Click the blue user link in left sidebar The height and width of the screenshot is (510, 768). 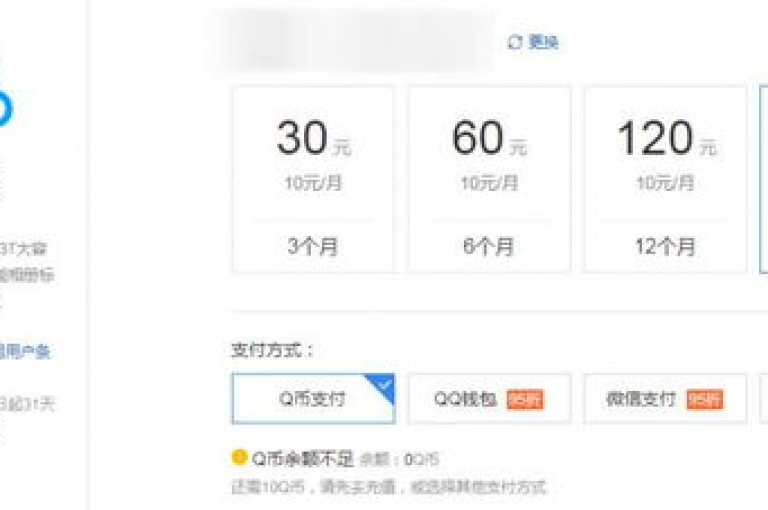coord(24,352)
